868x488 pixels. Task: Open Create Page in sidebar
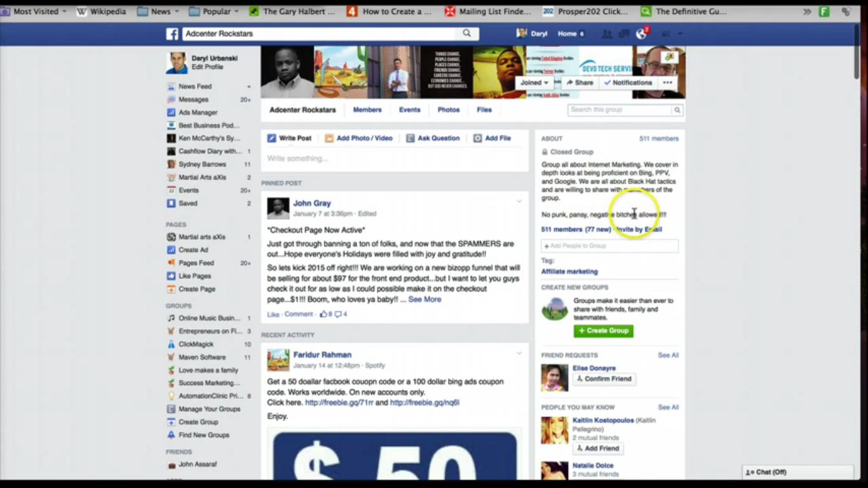click(196, 289)
